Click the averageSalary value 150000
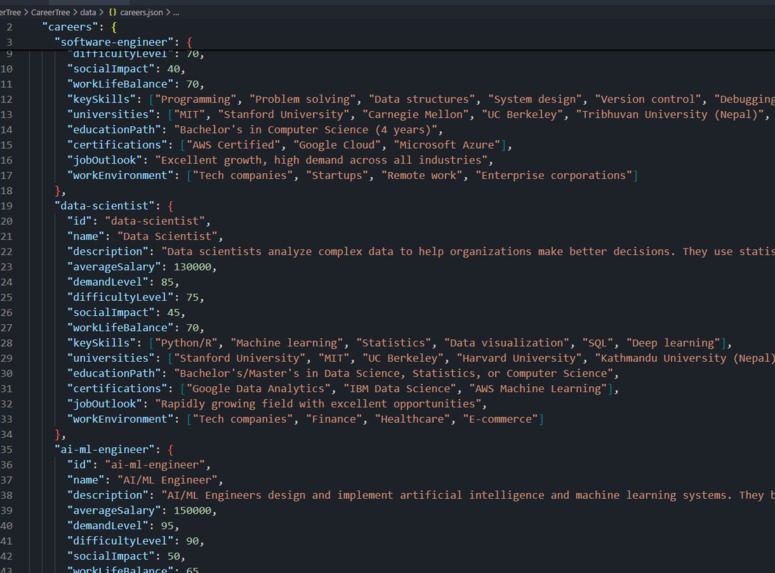Image resolution: width=775 pixels, height=573 pixels. pyautogui.click(x=192, y=511)
